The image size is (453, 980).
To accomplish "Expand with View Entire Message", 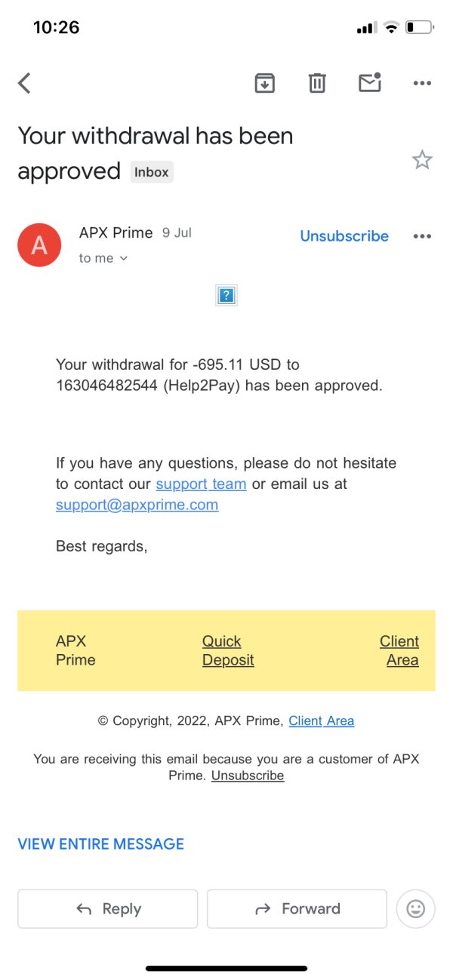I will pos(101,843).
